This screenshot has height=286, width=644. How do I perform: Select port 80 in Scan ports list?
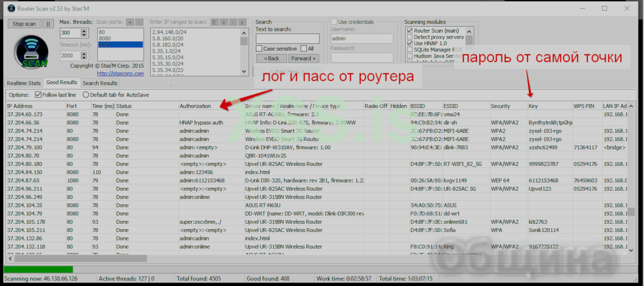(120, 32)
